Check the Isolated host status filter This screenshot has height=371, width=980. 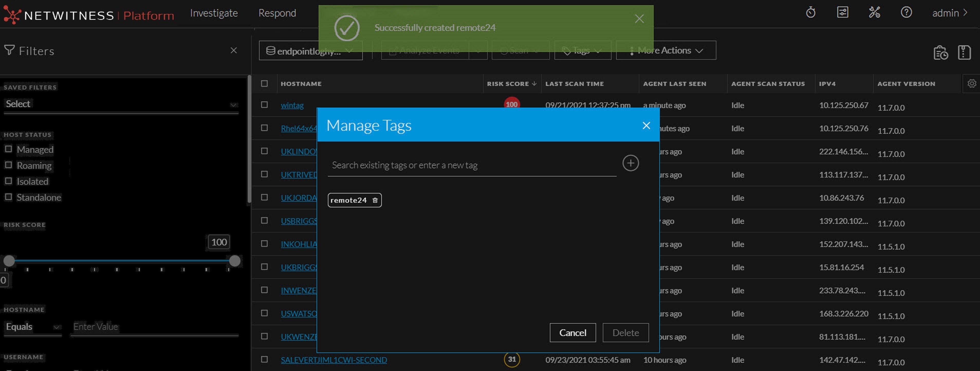8,181
